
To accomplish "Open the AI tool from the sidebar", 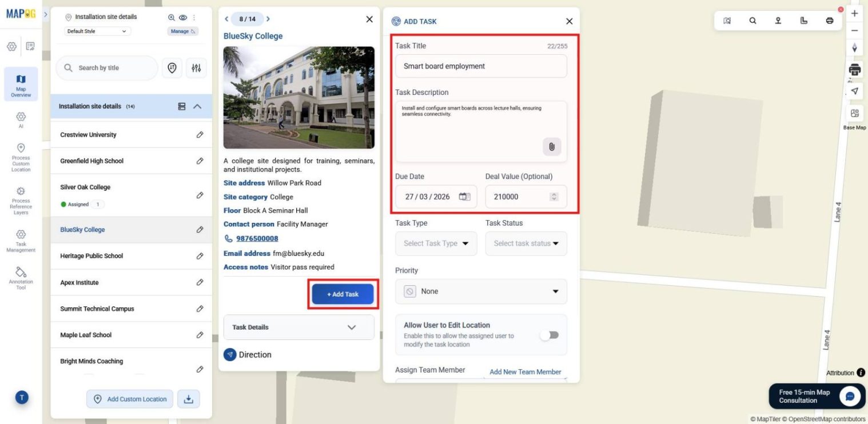I will point(21,121).
